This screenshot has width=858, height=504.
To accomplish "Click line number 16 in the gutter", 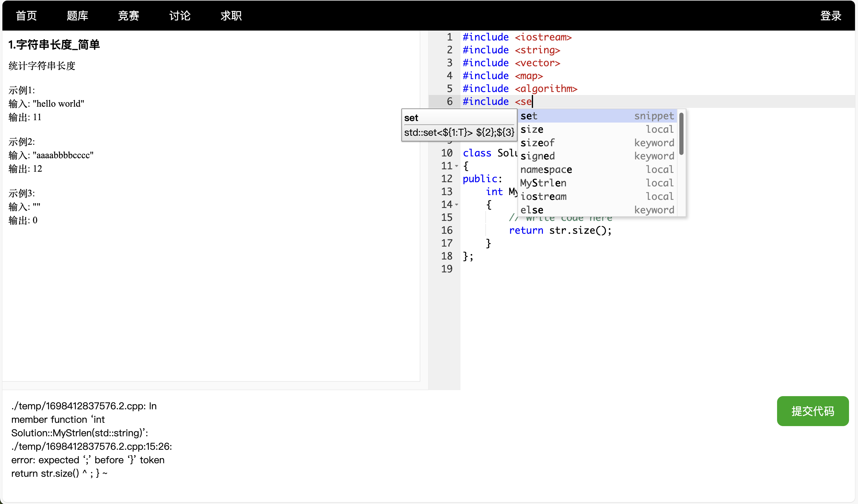I will [x=447, y=230].
